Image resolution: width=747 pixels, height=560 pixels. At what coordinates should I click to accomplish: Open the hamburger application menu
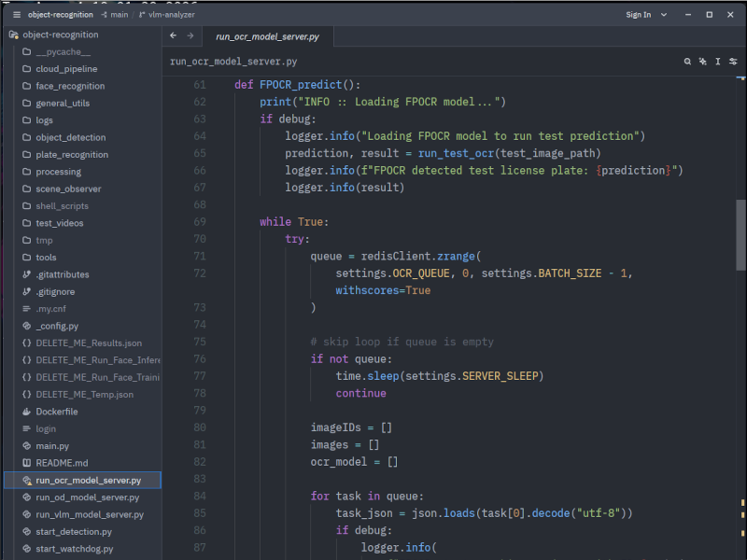[x=17, y=15]
